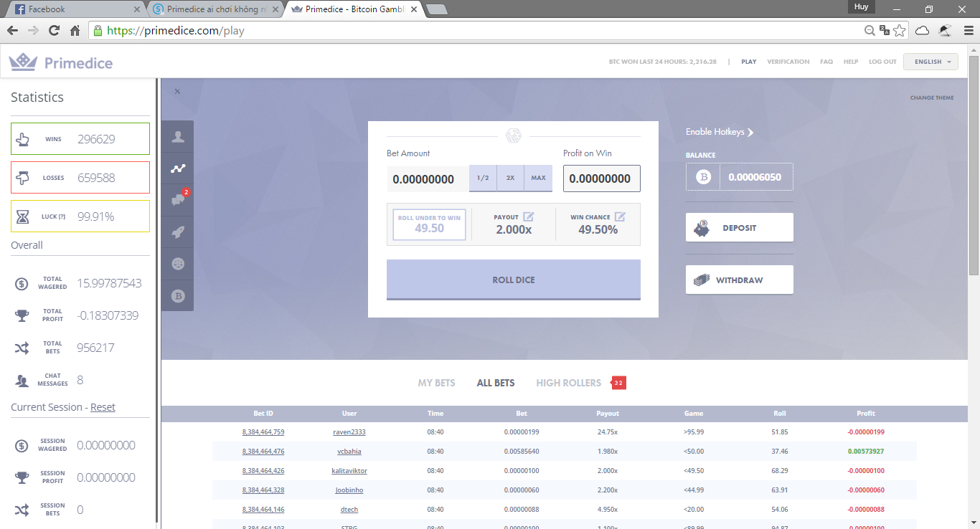Click the Roll Dice button

click(514, 280)
